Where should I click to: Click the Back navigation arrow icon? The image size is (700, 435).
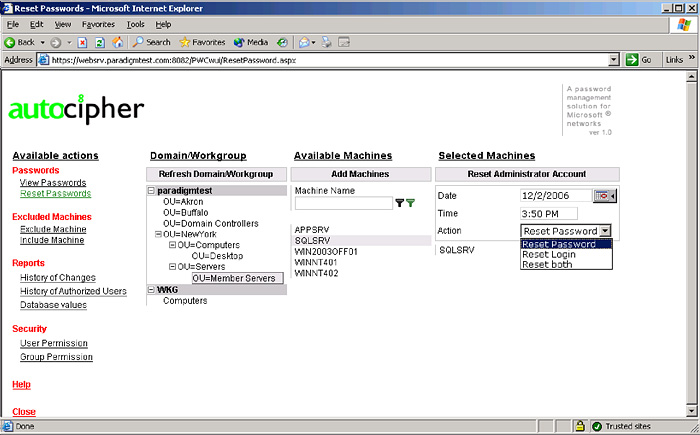pos(9,42)
